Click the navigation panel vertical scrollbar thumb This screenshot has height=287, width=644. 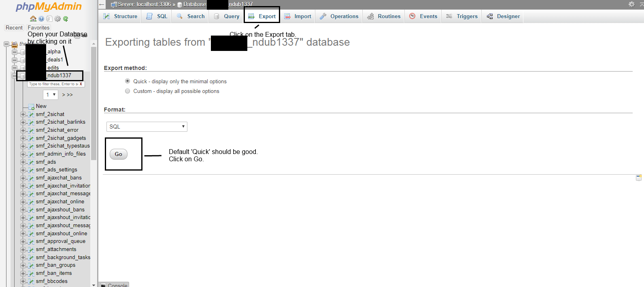[94, 103]
